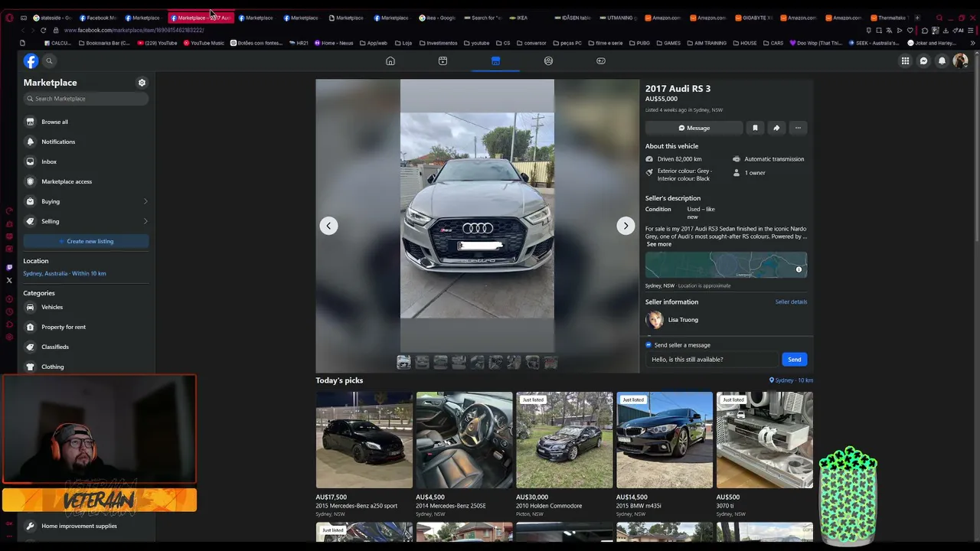This screenshot has height=551, width=980.
Task: Open the 2015 BMW m435i listing
Action: click(x=665, y=455)
